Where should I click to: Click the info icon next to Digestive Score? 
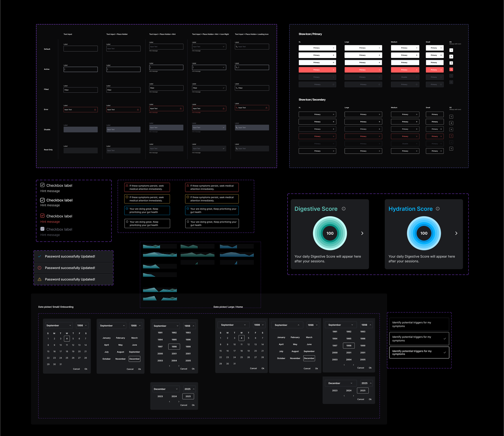344,209
